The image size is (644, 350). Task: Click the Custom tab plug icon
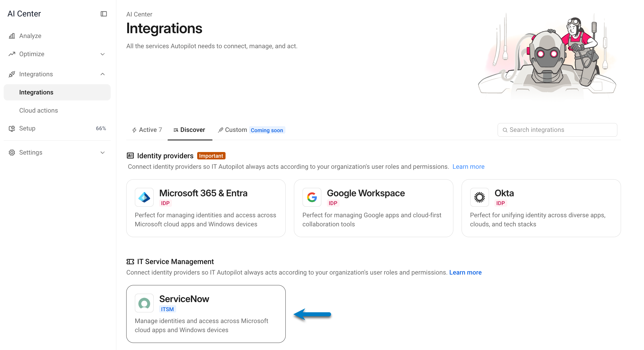click(x=220, y=130)
